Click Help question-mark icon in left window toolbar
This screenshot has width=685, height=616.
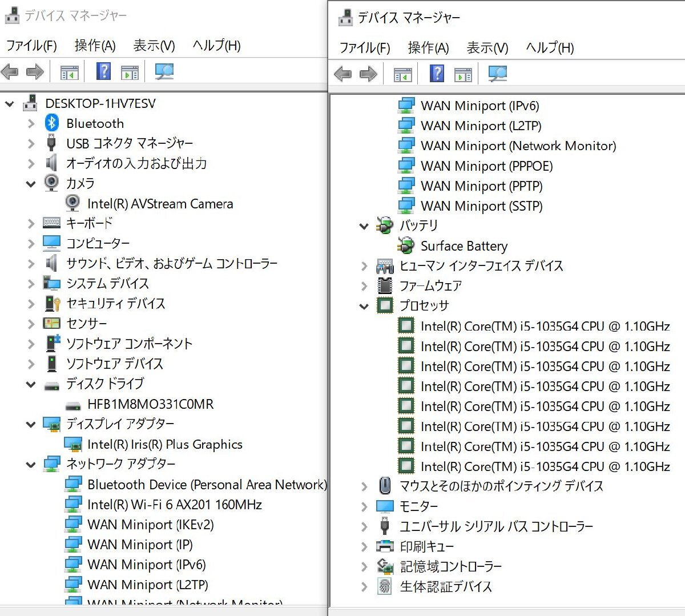[x=104, y=71]
